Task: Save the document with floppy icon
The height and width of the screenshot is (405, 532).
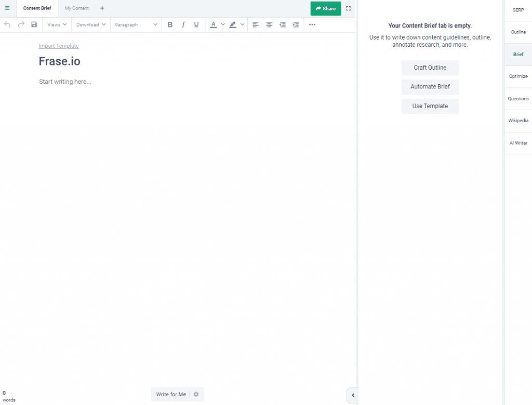Action: 34,24
